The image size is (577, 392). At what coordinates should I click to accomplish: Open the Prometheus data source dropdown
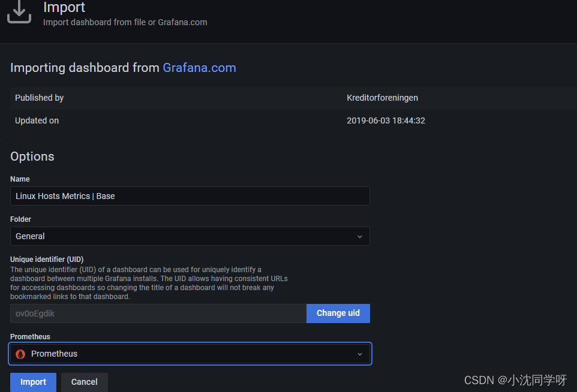coord(190,354)
